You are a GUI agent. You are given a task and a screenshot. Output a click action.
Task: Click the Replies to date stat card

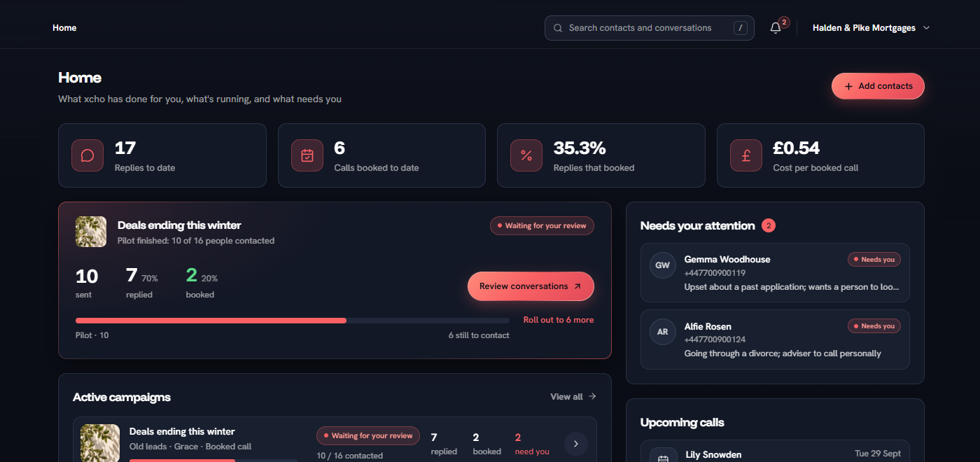coord(162,155)
